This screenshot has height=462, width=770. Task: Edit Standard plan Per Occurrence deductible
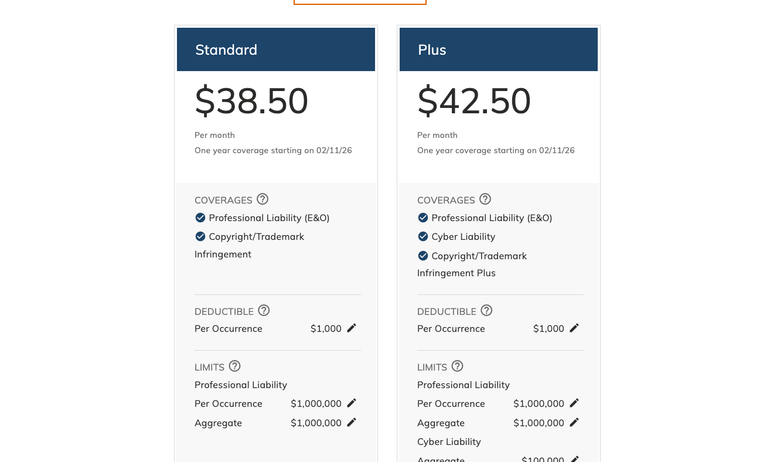352,328
